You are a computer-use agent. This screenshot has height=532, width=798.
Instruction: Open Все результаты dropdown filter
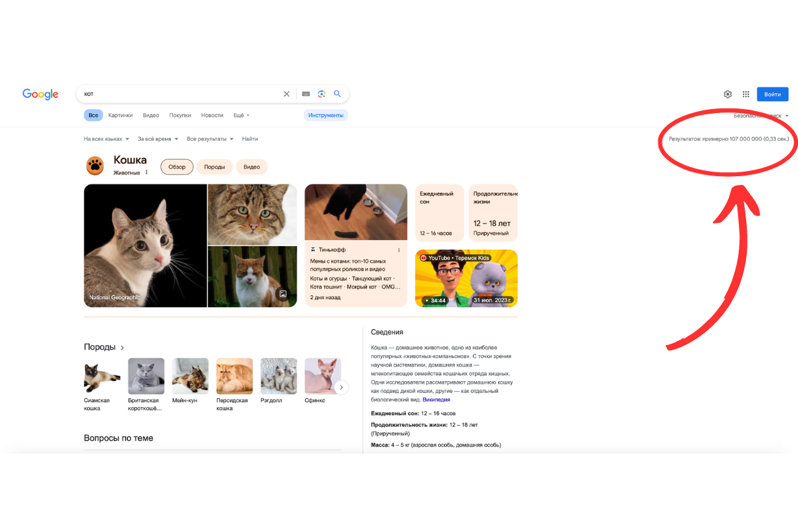click(x=210, y=139)
